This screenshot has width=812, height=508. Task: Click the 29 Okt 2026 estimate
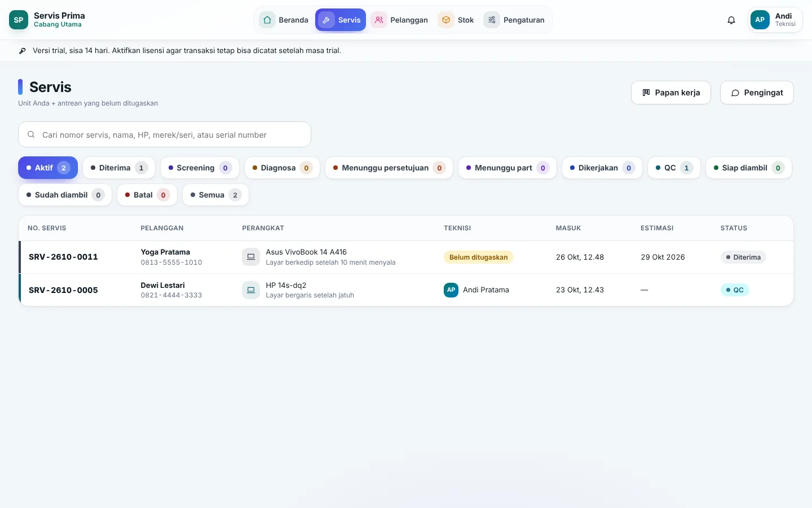663,257
